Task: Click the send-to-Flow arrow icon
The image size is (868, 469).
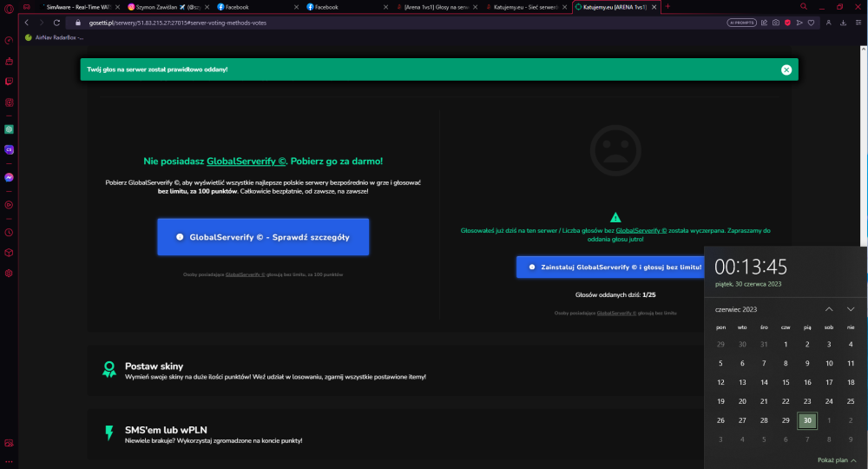Action: tap(799, 23)
